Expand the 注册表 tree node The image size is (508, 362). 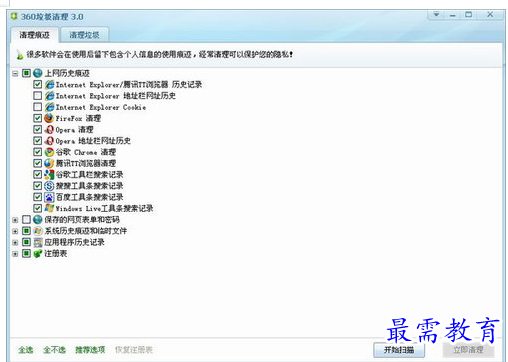tap(15, 254)
